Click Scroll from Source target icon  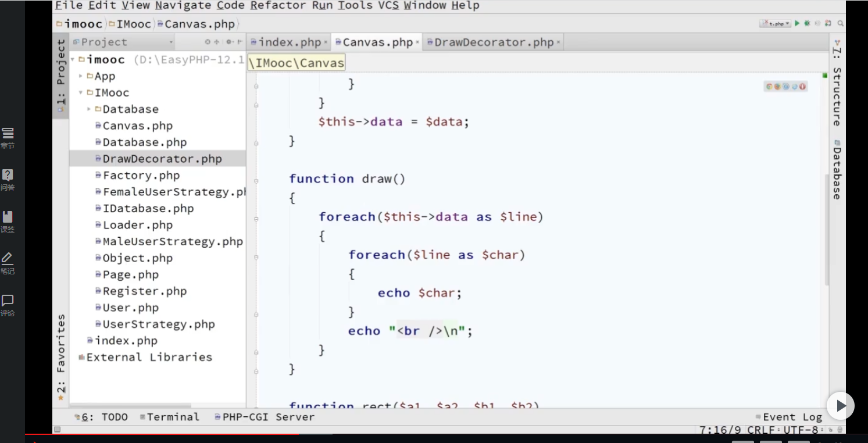click(x=208, y=42)
